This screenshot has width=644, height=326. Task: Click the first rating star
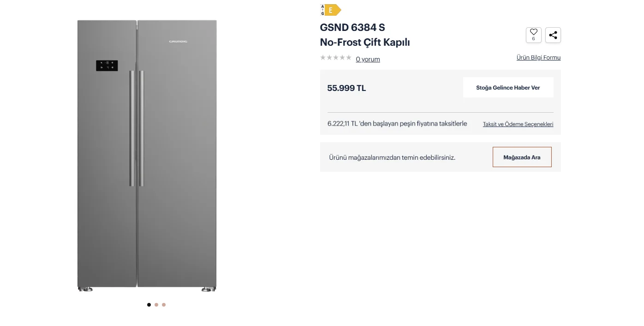(x=323, y=58)
